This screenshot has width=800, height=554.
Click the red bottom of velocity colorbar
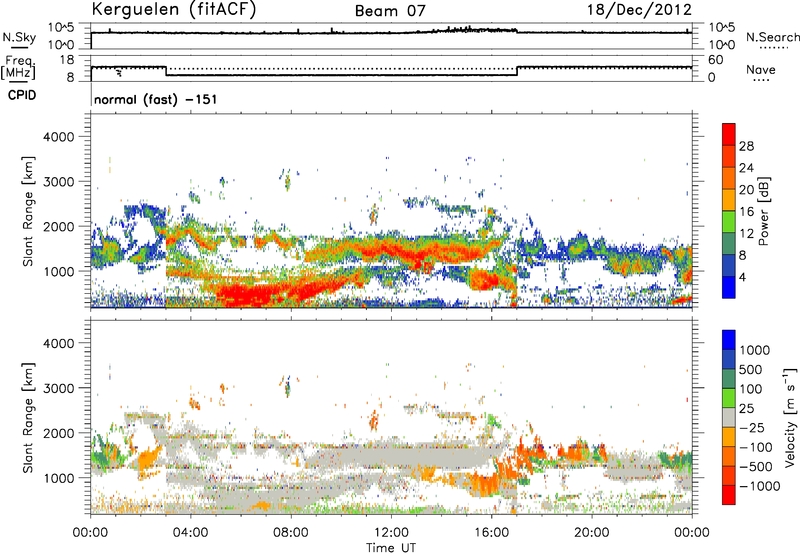(x=729, y=495)
